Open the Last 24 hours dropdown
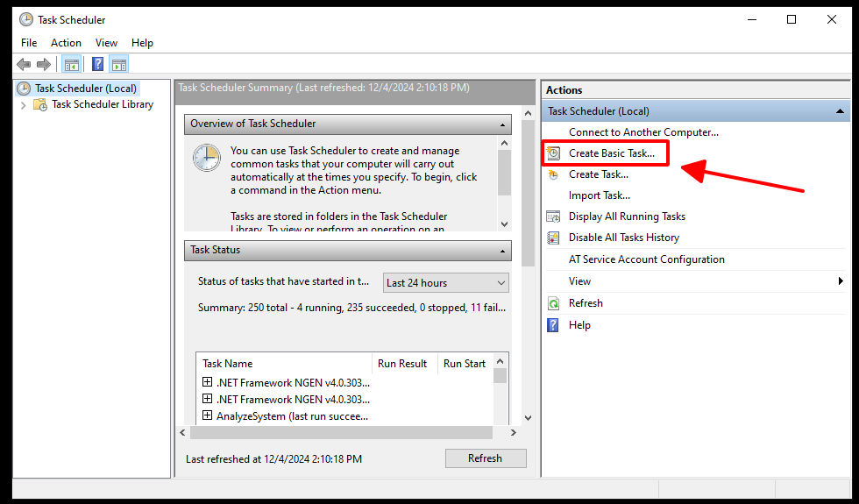Image resolution: width=859 pixels, height=504 pixels. point(446,282)
